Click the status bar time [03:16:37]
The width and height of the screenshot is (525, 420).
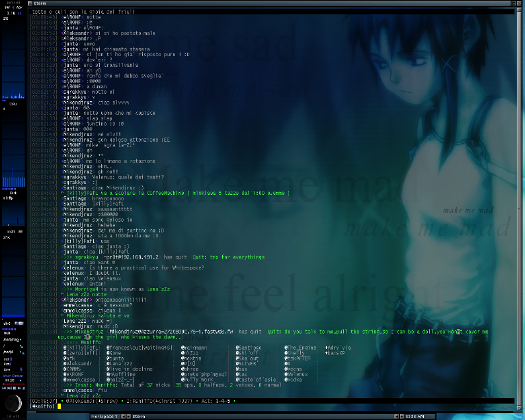click(43, 401)
